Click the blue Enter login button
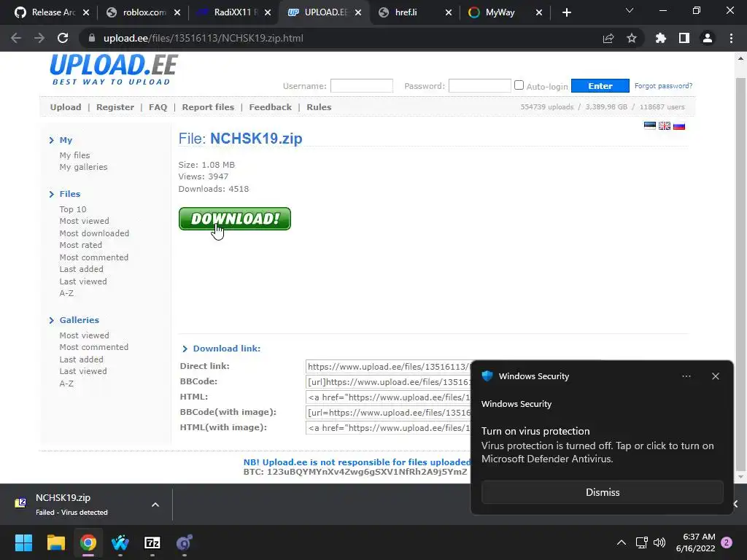The height and width of the screenshot is (560, 747). (x=600, y=86)
